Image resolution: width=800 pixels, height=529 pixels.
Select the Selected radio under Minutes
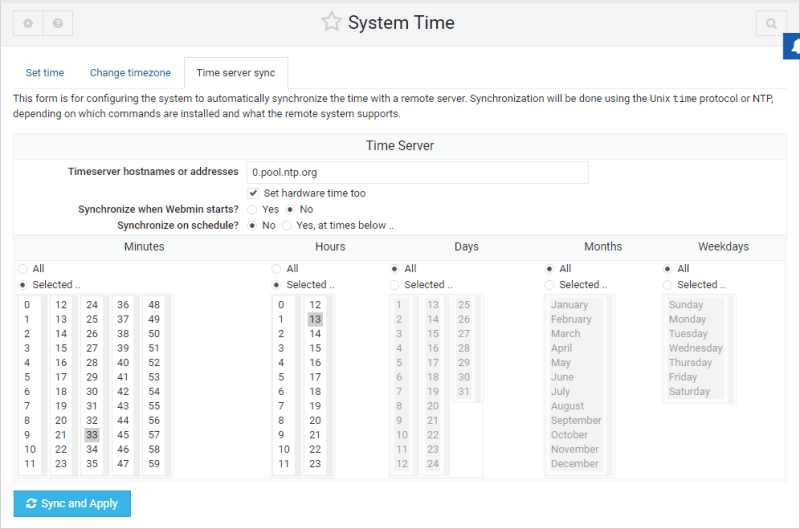[22, 285]
